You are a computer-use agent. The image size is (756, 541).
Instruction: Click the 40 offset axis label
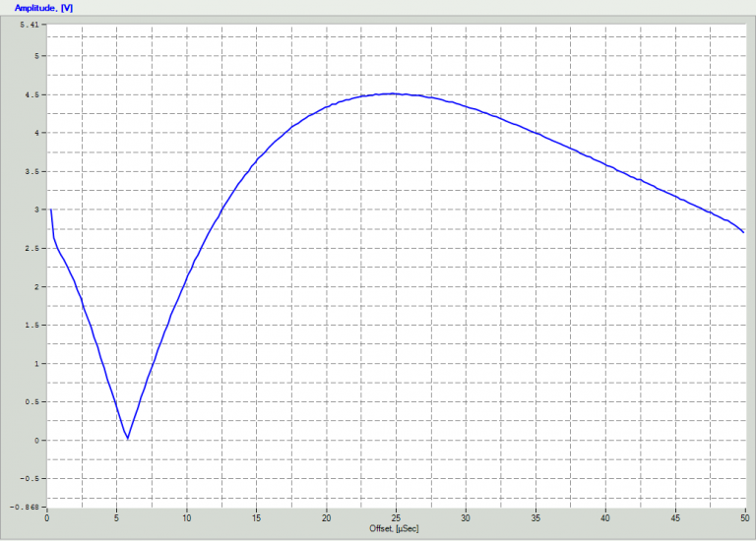click(605, 517)
